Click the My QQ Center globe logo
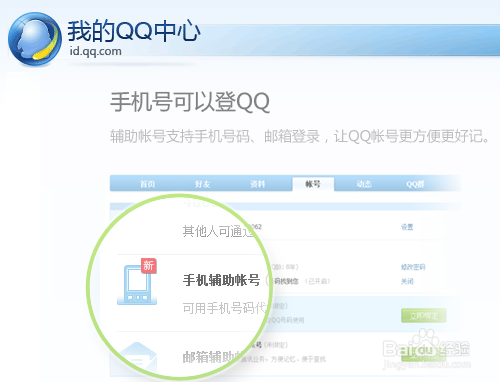This screenshot has width=500, height=382. (35, 39)
